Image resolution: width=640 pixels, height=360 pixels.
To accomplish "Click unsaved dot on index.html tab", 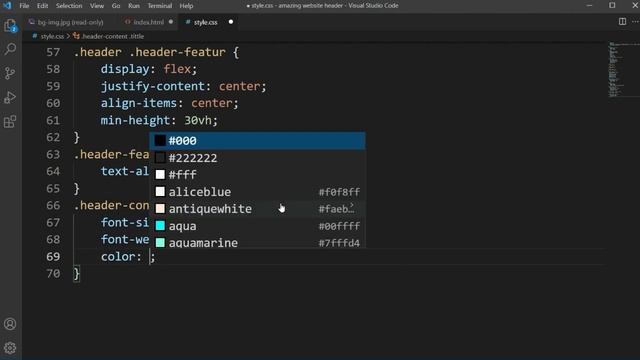I will [x=171, y=22].
